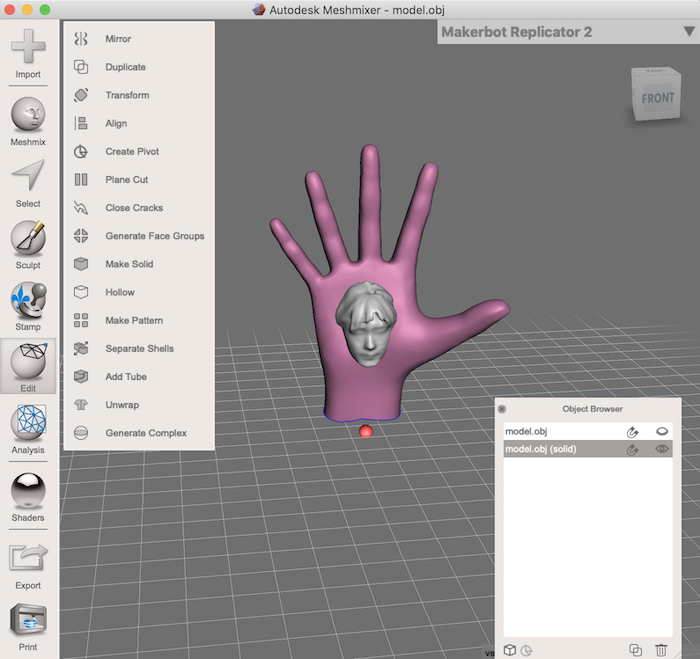The height and width of the screenshot is (659, 700).
Task: Pick Create Pivot menu entry
Action: tap(139, 151)
